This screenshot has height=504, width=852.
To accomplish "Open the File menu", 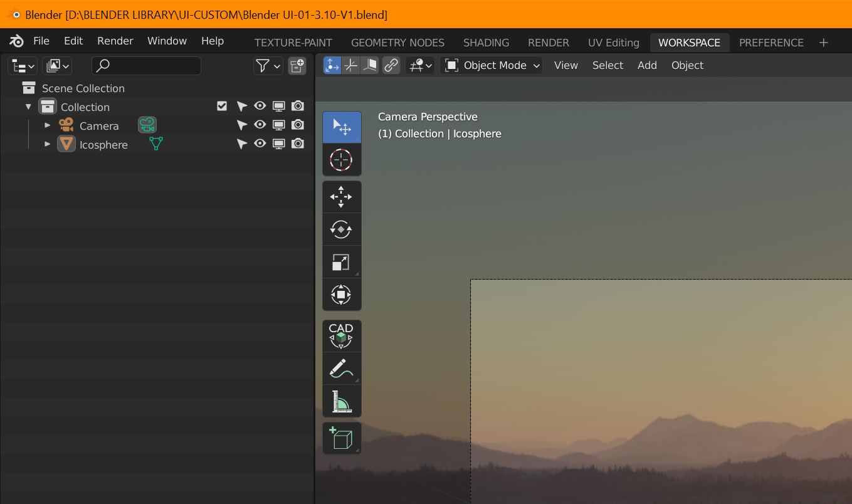I will click(41, 41).
